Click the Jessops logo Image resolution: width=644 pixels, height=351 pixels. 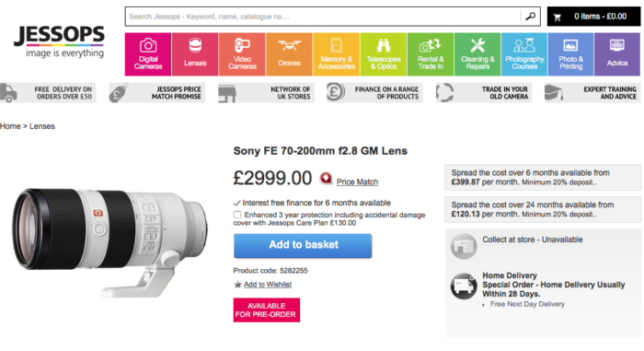pyautogui.click(x=60, y=41)
